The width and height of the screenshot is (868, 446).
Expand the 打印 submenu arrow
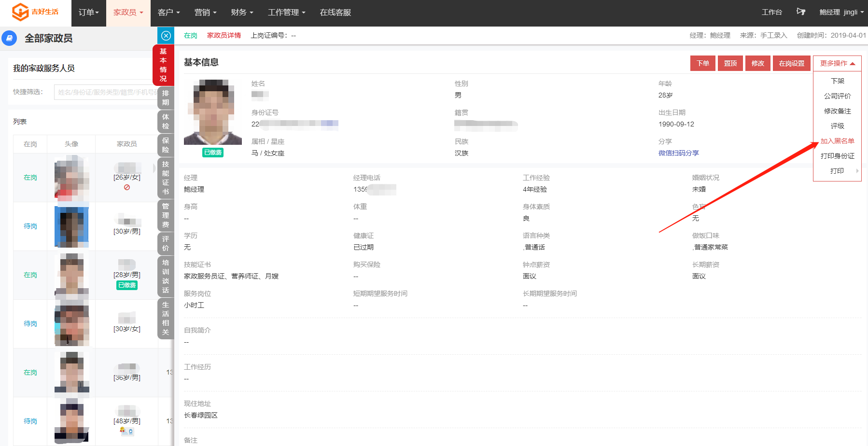[x=857, y=171]
